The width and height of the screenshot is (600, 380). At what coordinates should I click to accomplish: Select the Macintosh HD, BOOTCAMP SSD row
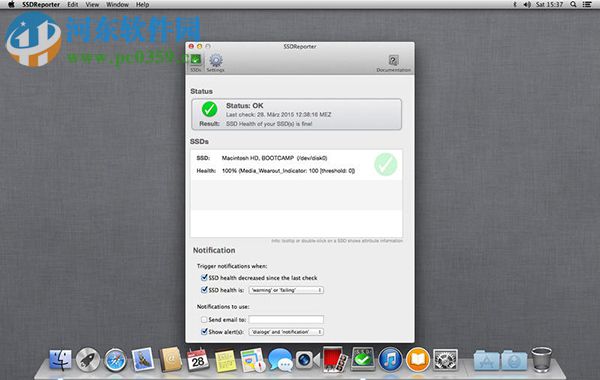tap(296, 165)
